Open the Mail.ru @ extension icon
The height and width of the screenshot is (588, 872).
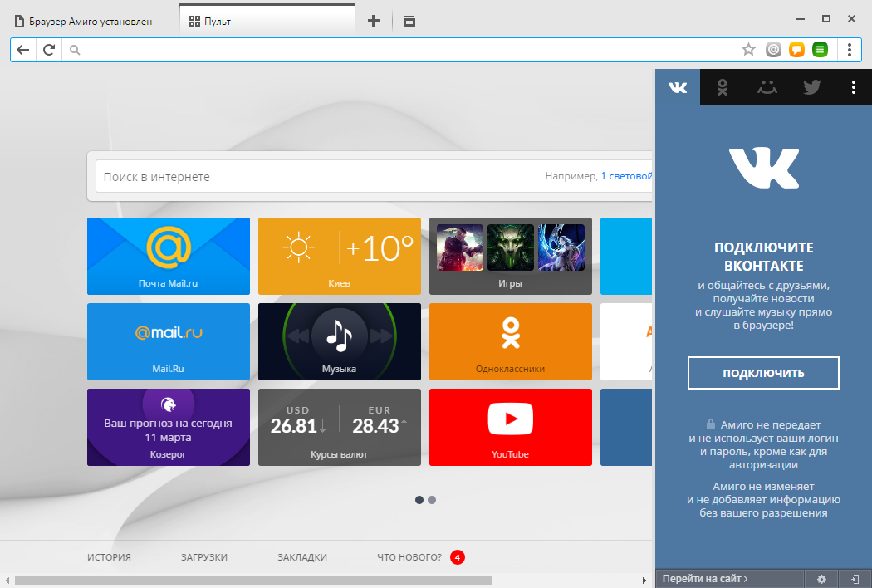point(773,50)
